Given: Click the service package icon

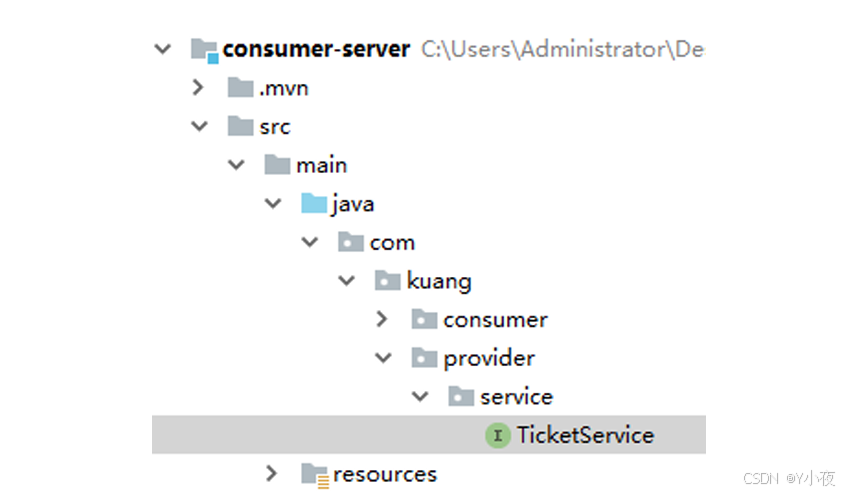Looking at the screenshot, I should [461, 397].
